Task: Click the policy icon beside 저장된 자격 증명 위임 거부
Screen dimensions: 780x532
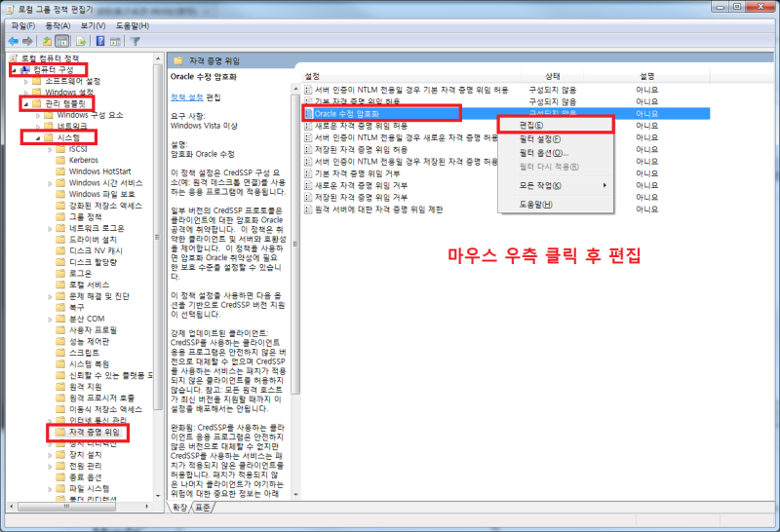Action: tap(308, 198)
